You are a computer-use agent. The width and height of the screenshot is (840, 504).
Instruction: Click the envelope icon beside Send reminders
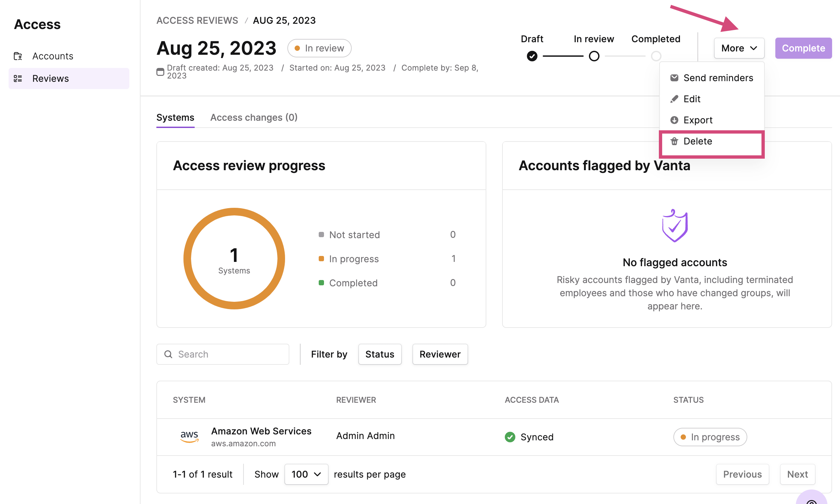pyautogui.click(x=674, y=78)
